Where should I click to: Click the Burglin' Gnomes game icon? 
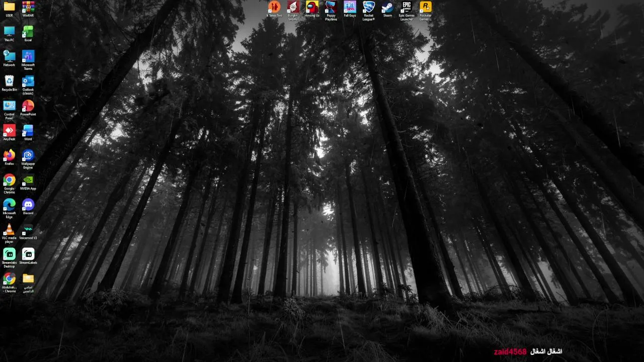[x=293, y=11]
